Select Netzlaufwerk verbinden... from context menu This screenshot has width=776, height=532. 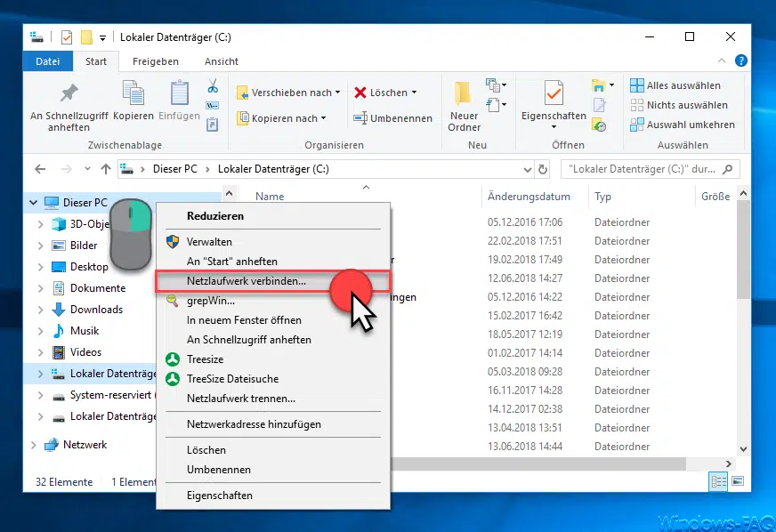point(247,281)
